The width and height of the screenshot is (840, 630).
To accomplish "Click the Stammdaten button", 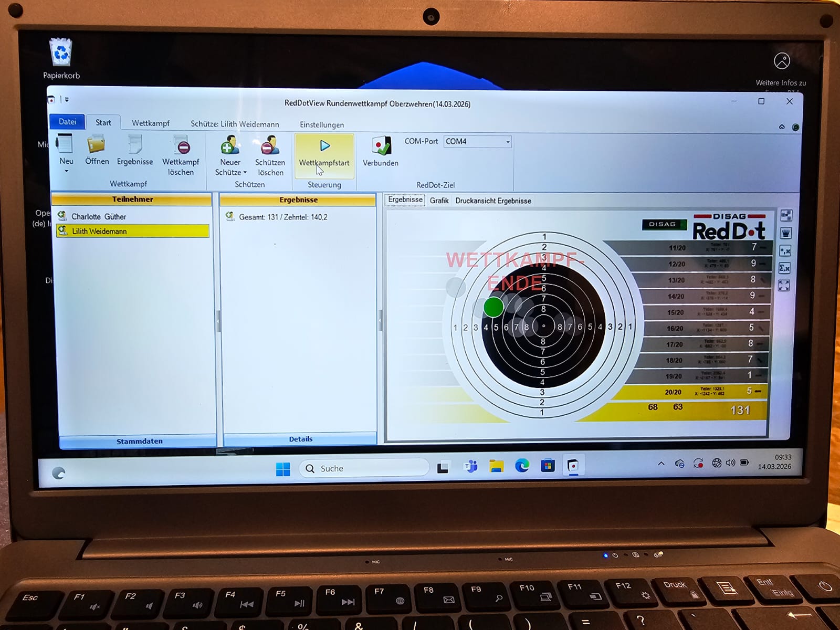I will pyautogui.click(x=139, y=441).
